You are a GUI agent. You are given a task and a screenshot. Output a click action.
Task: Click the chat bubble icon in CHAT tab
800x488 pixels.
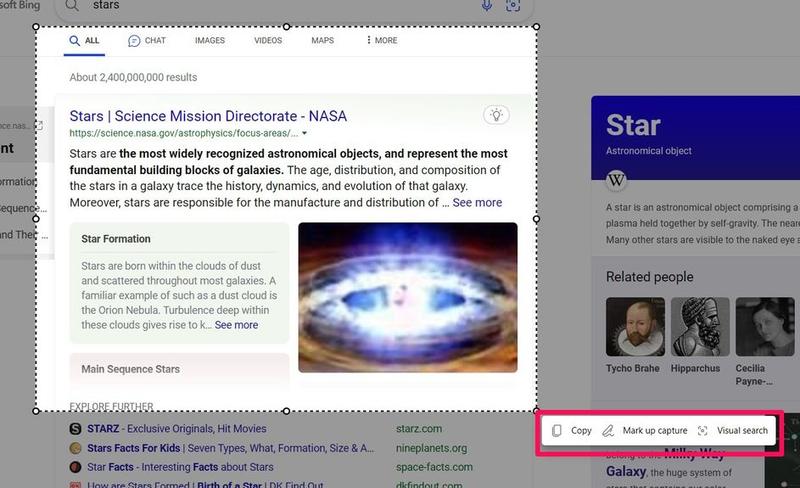pyautogui.click(x=134, y=41)
